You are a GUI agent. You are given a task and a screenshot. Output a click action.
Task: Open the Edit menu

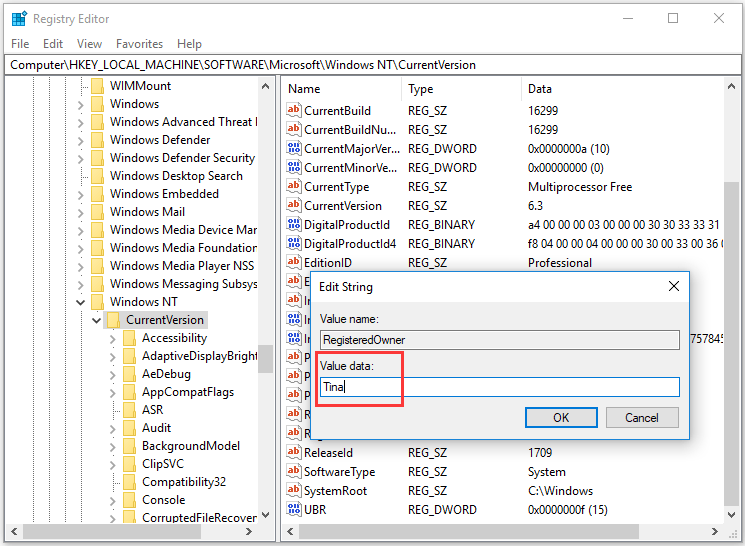point(53,44)
